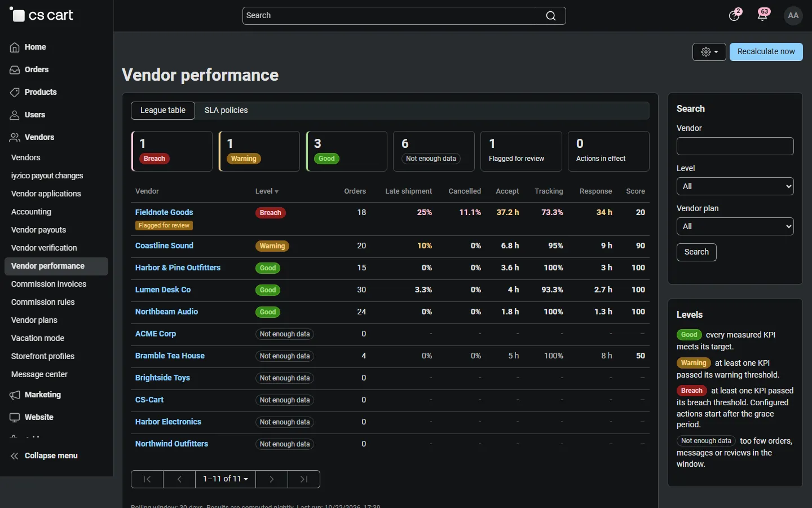The height and width of the screenshot is (508, 812).
Task: Open Vendor payouts in the sidebar
Action: click(x=39, y=230)
